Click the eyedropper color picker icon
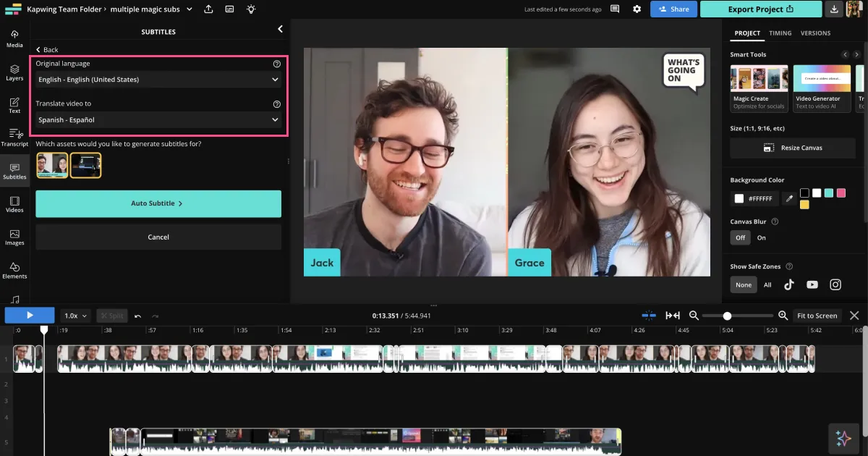The image size is (868, 456). 789,198
